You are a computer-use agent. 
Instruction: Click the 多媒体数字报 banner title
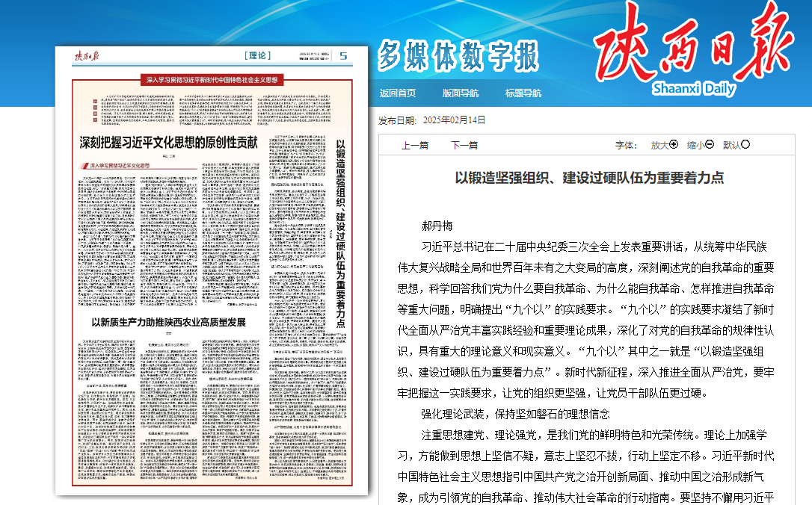click(x=458, y=55)
